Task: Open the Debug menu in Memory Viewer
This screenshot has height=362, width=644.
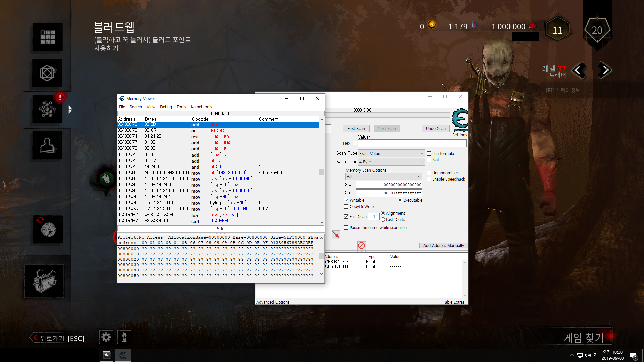Action: coord(166,107)
